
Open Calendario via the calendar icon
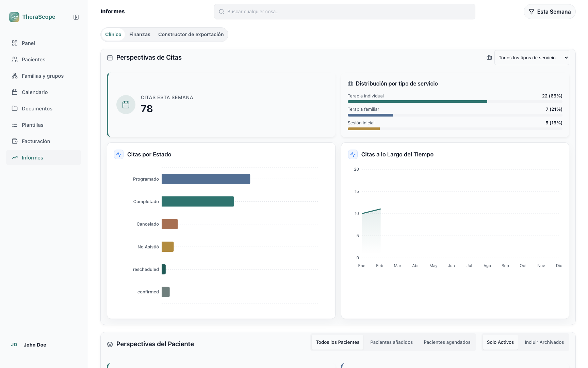click(x=15, y=92)
